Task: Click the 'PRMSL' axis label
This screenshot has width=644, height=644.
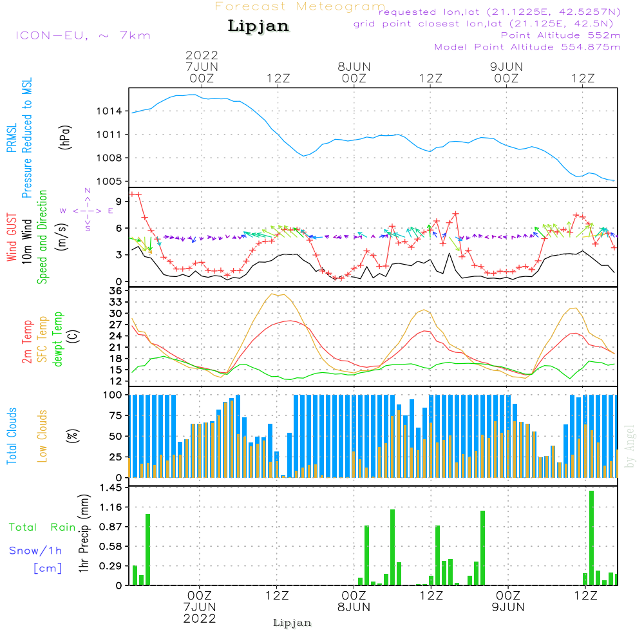Action: [12, 138]
